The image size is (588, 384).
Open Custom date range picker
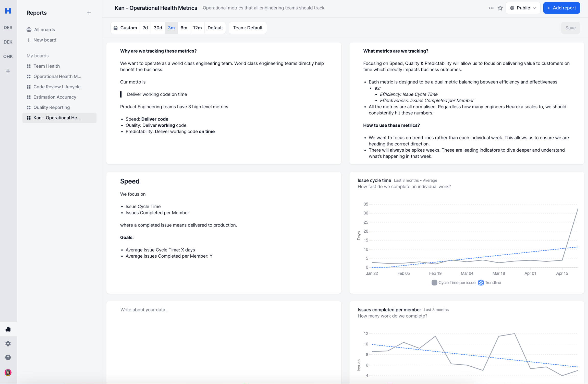coord(125,28)
